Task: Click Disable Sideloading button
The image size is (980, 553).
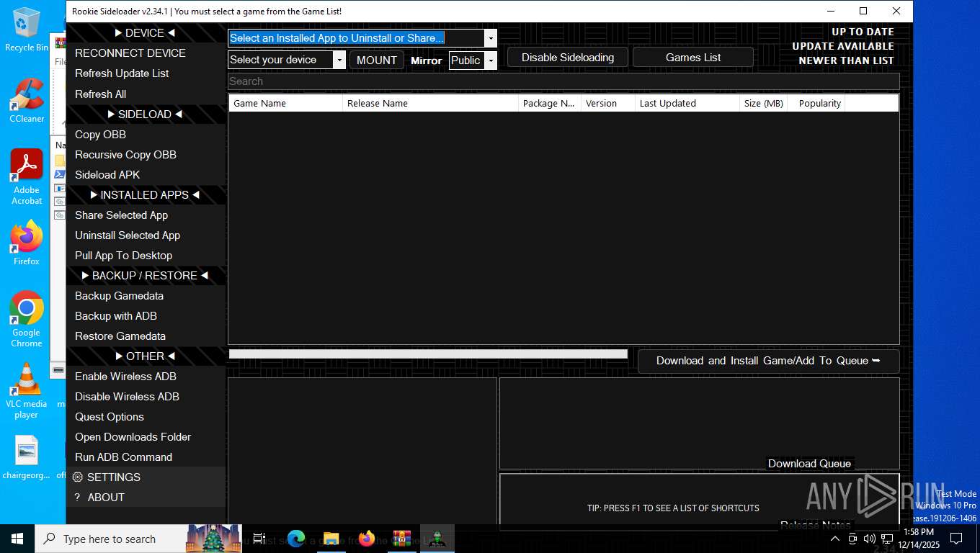Action: pyautogui.click(x=568, y=58)
